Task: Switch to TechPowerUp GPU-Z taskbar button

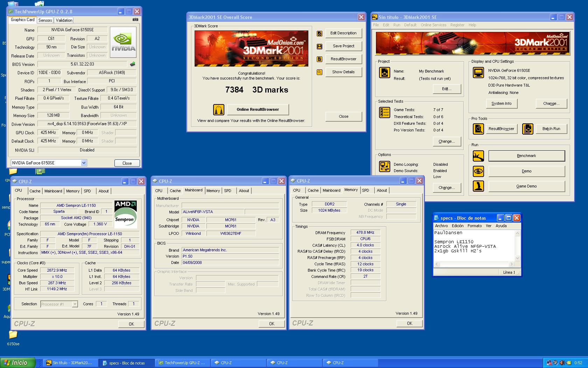Action: point(183,363)
